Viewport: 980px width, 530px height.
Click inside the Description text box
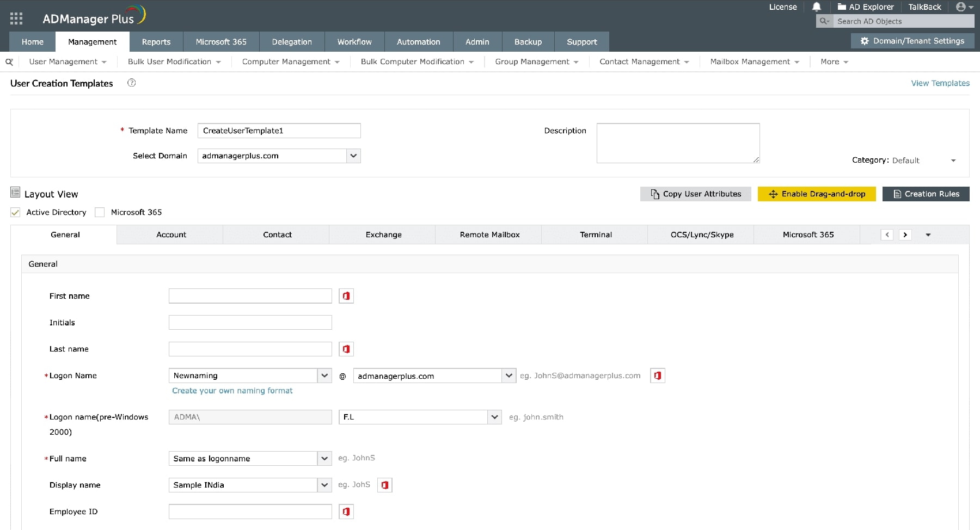677,143
